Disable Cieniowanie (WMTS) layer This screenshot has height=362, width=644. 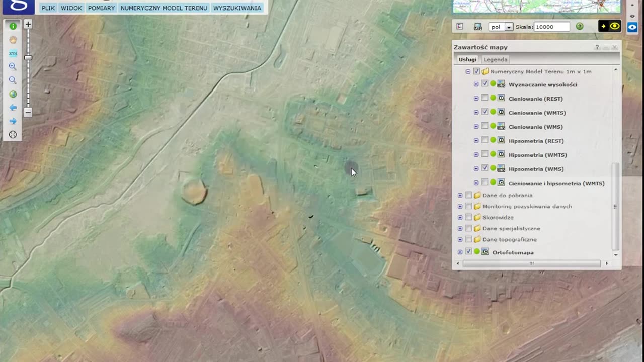(485, 112)
